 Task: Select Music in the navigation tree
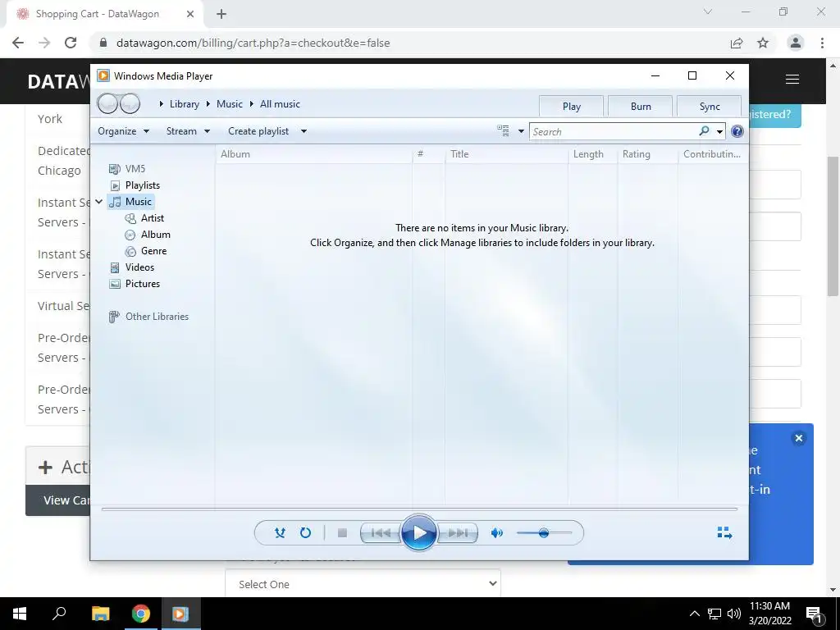pos(138,202)
